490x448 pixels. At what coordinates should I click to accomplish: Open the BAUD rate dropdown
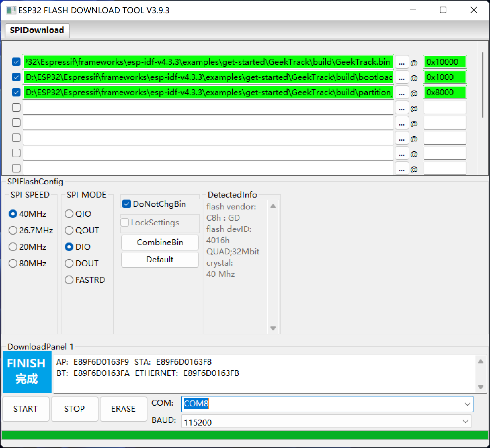[x=465, y=422]
